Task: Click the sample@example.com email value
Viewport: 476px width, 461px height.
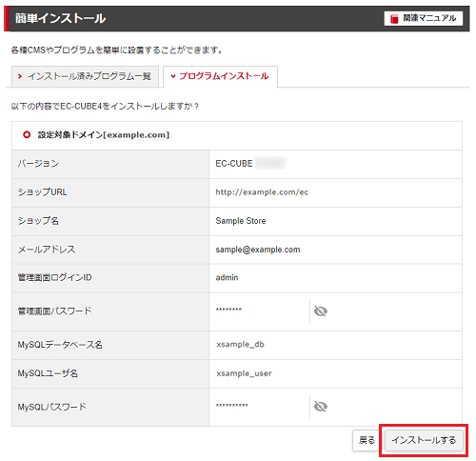Action: 258,250
